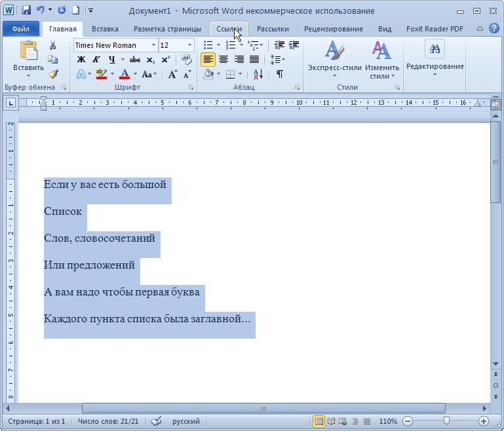Apply subscript formatting

pos(150,60)
